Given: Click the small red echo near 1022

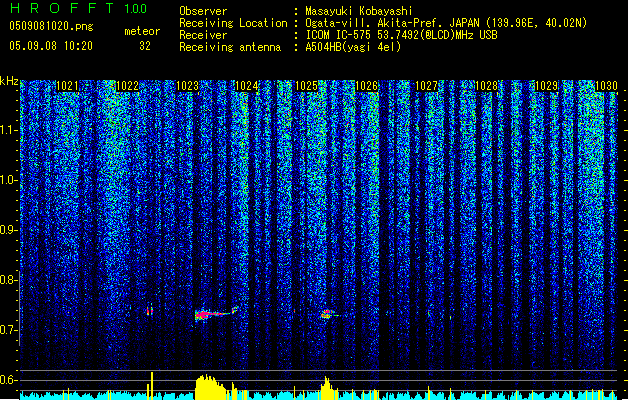Looking at the screenshot, I should tap(150, 310).
